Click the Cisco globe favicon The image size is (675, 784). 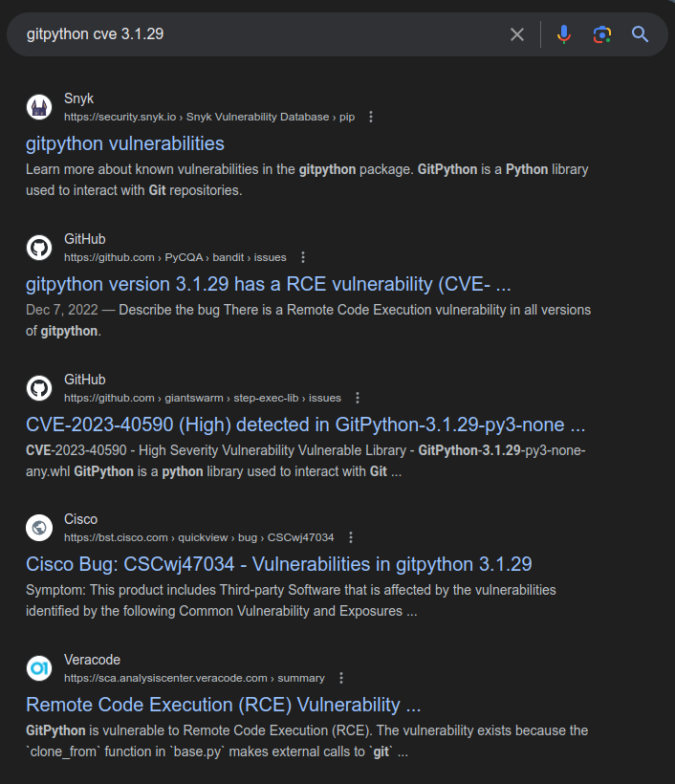39,528
